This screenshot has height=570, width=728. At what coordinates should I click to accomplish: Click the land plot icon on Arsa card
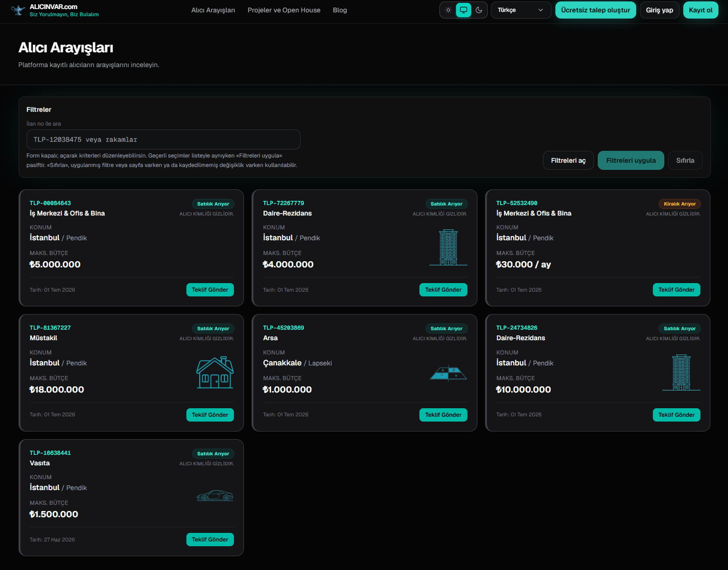448,373
